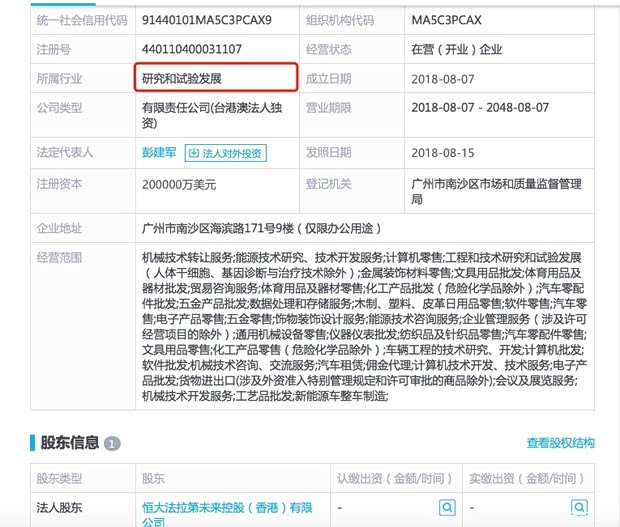This screenshot has width=620, height=527.
Task: Click the 企业地址 label
Action: tap(59, 228)
